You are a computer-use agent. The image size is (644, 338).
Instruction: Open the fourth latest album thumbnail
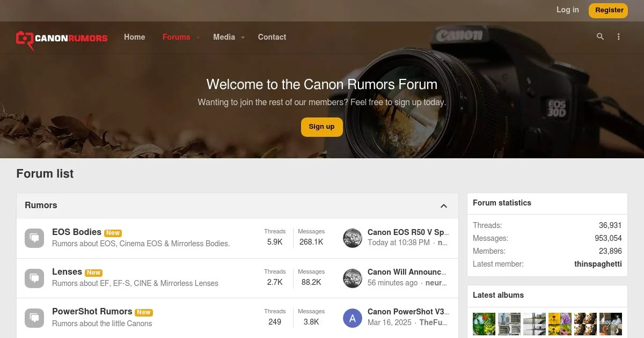[560, 324]
